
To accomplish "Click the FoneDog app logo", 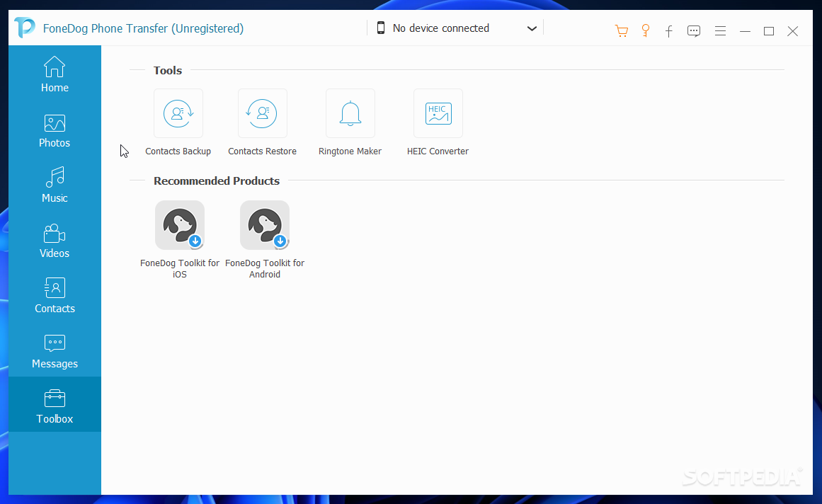I will (x=25, y=28).
